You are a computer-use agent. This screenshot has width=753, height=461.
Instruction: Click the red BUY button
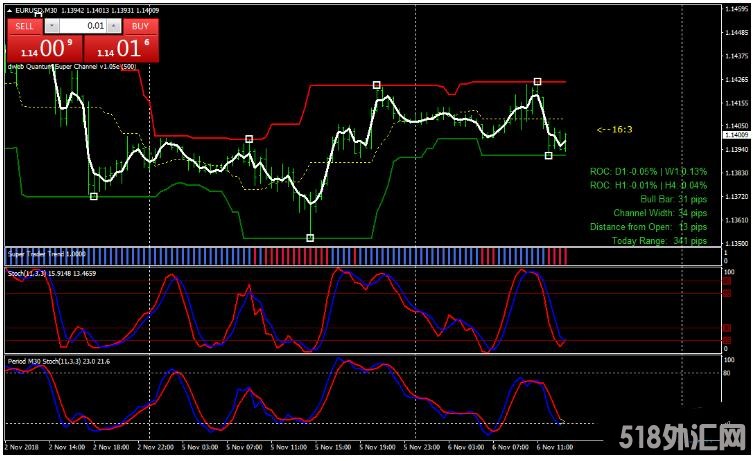pyautogui.click(x=141, y=26)
